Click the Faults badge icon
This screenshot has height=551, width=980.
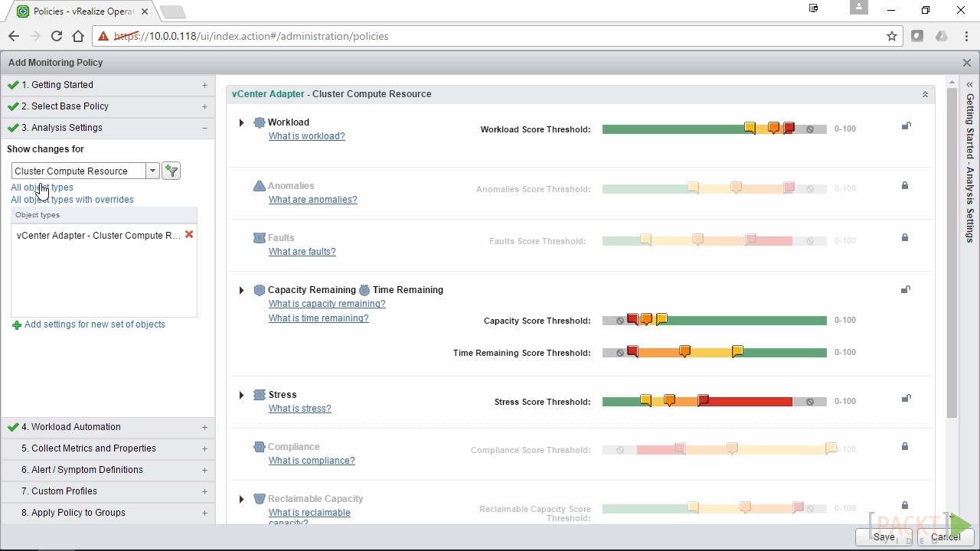click(x=260, y=238)
